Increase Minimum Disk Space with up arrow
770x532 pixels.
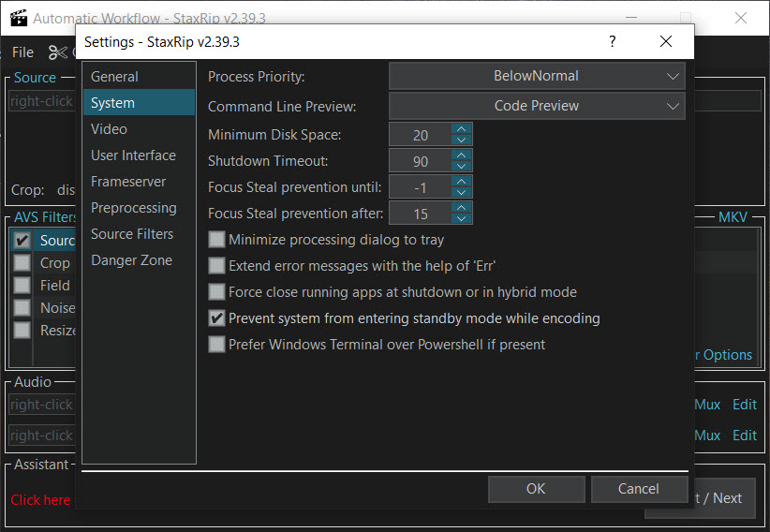click(461, 129)
